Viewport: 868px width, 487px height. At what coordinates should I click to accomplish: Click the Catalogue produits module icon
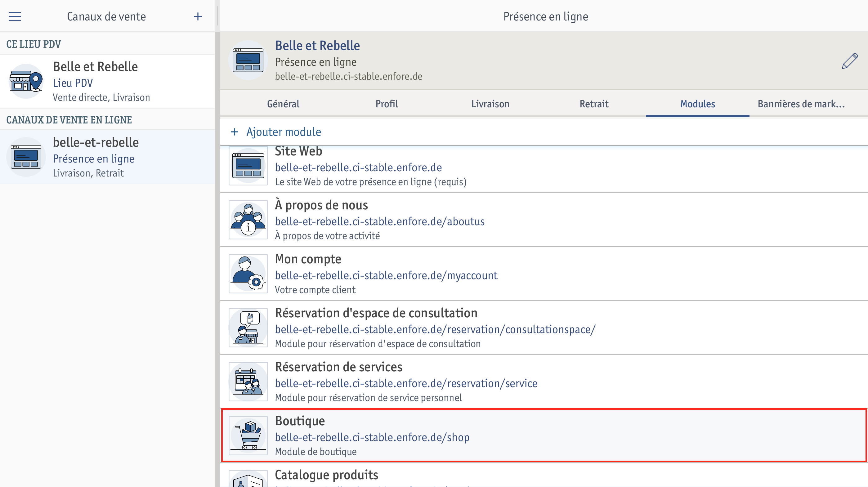coord(248,479)
